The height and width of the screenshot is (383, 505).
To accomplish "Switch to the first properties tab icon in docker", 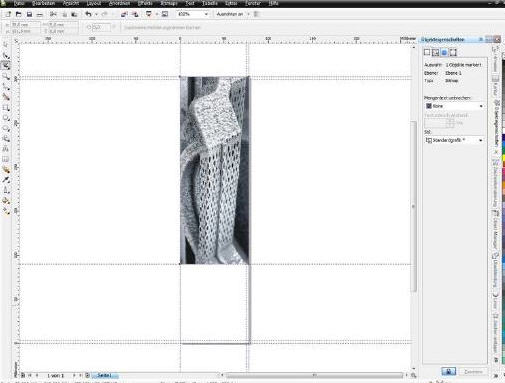I will point(427,53).
